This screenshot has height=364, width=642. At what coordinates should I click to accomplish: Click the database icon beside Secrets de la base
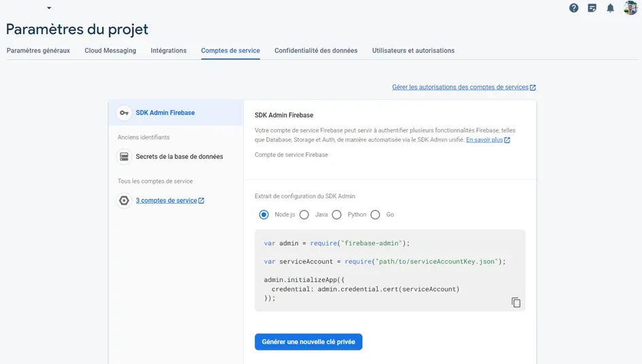[x=124, y=156]
